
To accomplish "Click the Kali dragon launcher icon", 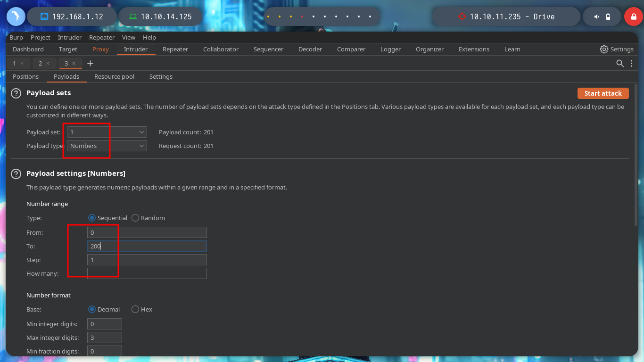I will pos(16,16).
